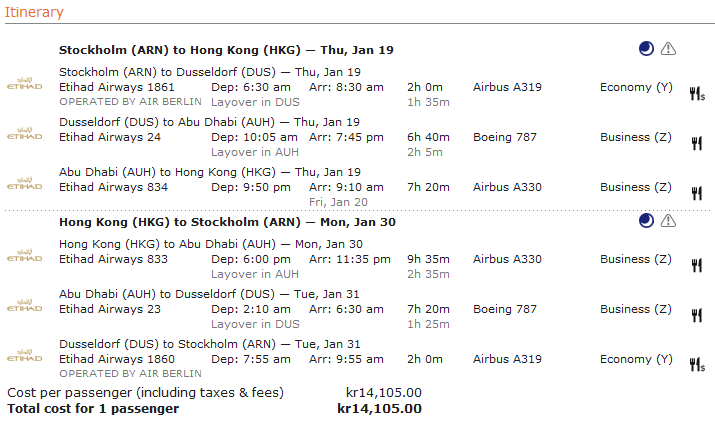Click the Business (Z) class for flight 834
The width and height of the screenshot is (715, 421).
[636, 187]
